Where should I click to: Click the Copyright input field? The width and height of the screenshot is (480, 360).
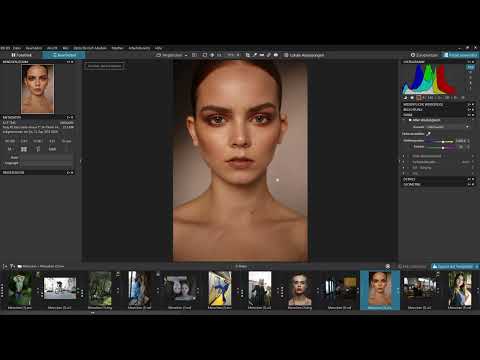coord(47,163)
